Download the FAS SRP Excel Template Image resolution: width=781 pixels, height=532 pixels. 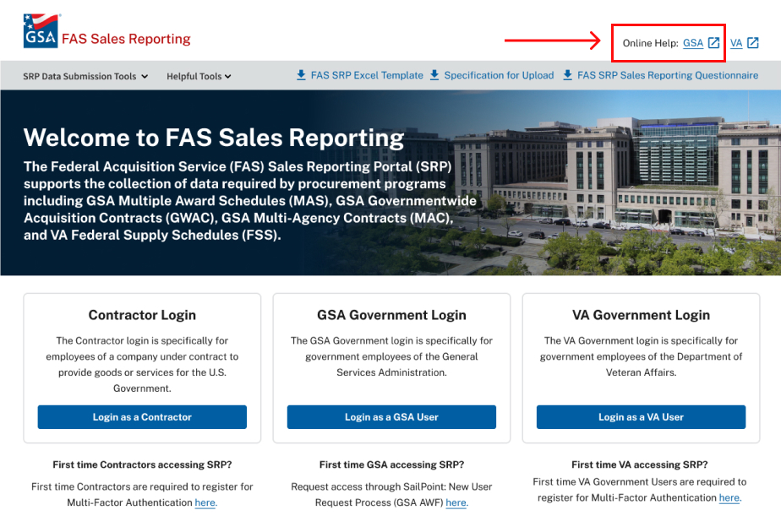367,75
